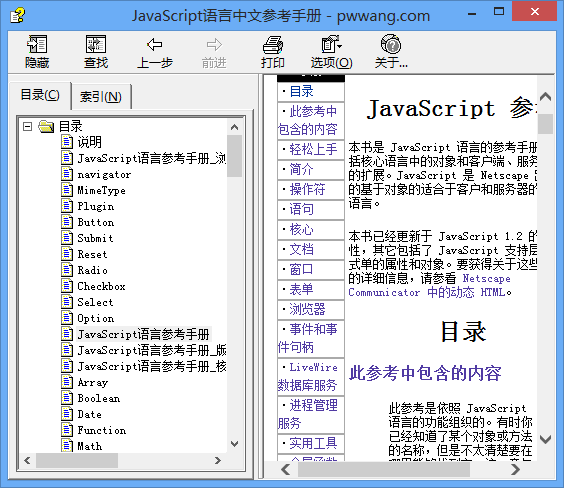Click the content pane horizontal scroll-right arrow

[x=515, y=469]
